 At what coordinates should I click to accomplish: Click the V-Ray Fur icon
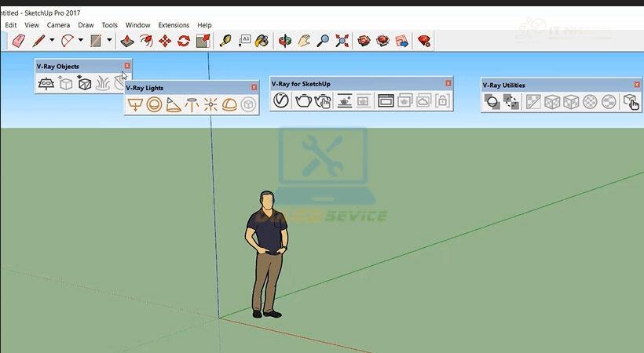click(103, 84)
